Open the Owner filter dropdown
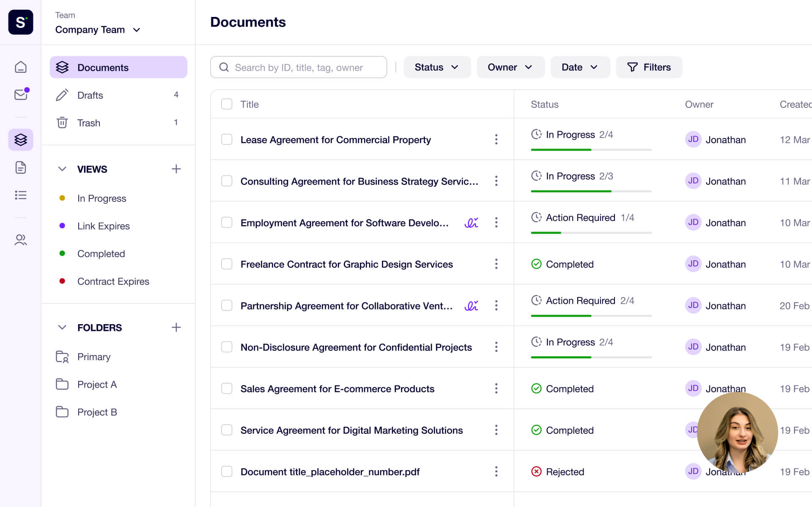Viewport: 812px width, 507px height. pos(510,67)
